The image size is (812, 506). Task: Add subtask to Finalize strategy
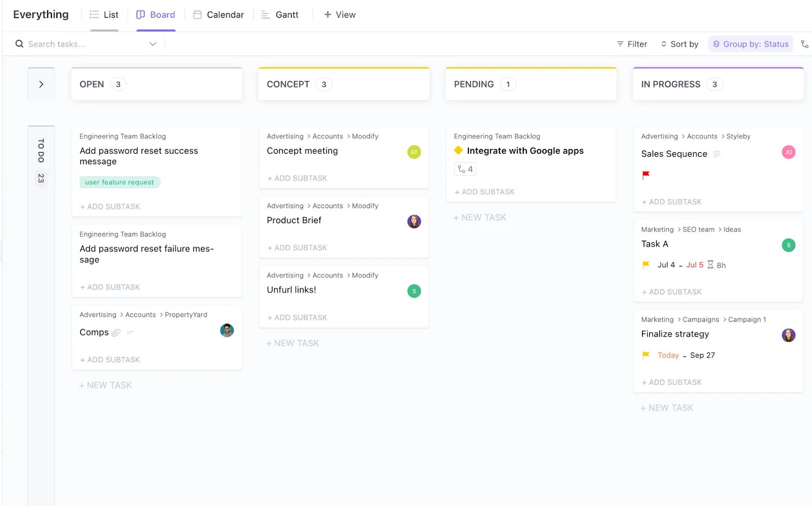point(672,382)
